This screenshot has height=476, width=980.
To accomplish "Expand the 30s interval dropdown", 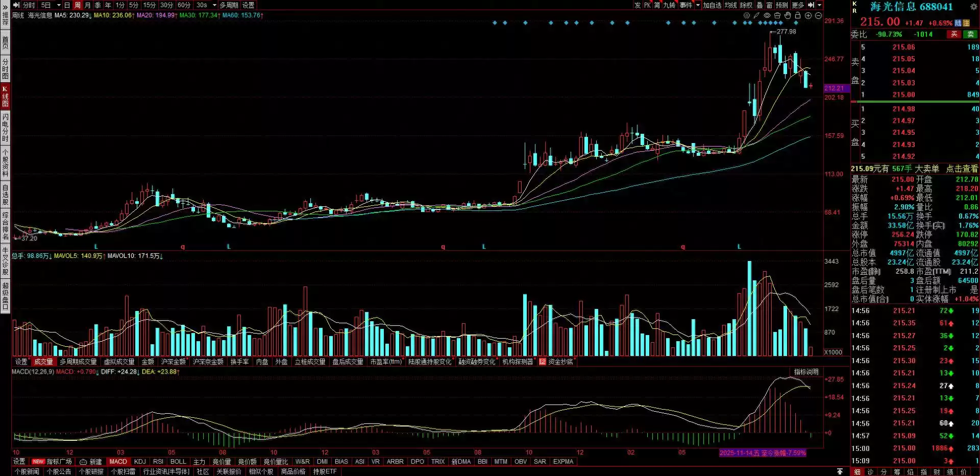I will [214, 5].
